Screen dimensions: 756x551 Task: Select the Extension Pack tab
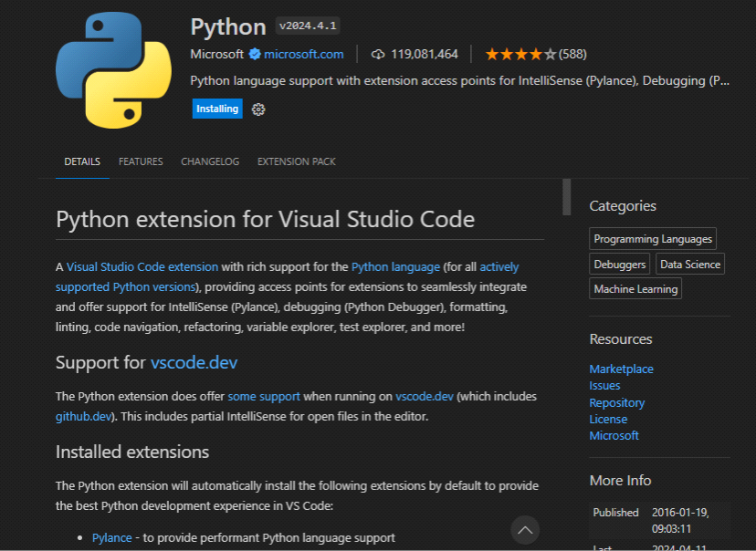[296, 161]
